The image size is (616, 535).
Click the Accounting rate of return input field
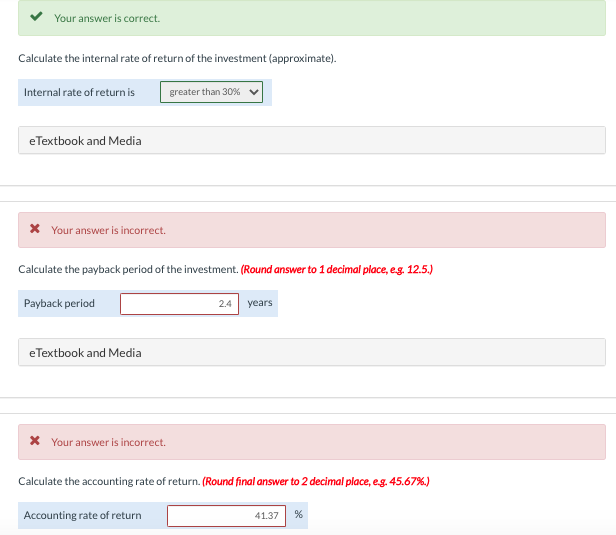point(226,516)
